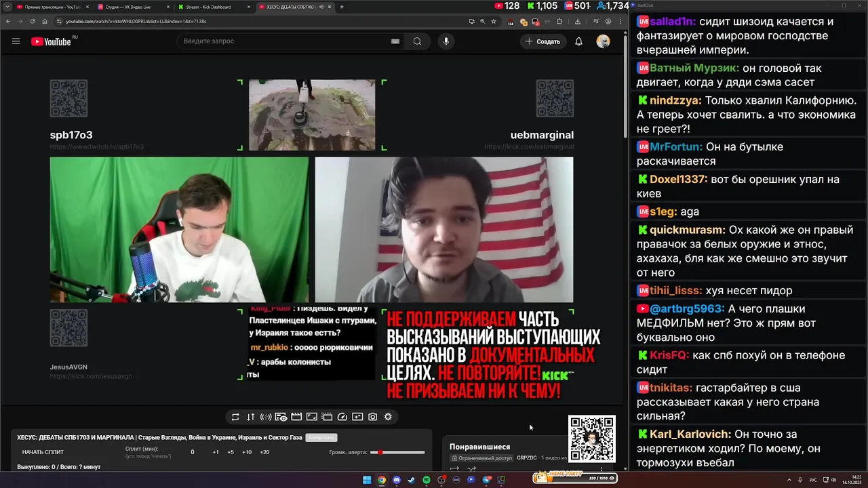Image resolution: width=868 pixels, height=488 pixels.
Task: Open the on-screen keyboard in search box
Action: [x=395, y=41]
